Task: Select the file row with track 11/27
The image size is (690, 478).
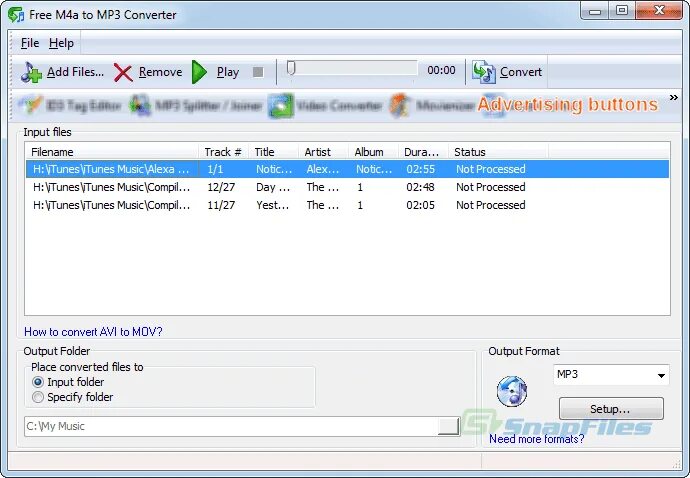Action: (x=347, y=206)
